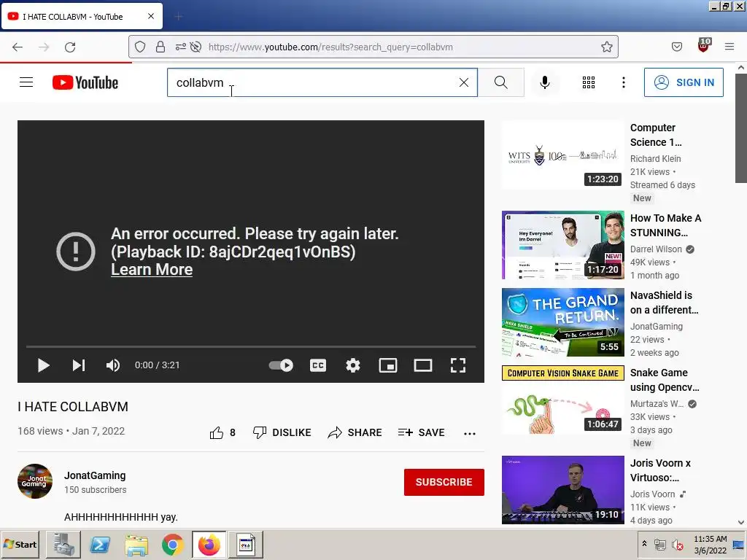
Task: Open the tracking protection shield
Action: [x=139, y=47]
